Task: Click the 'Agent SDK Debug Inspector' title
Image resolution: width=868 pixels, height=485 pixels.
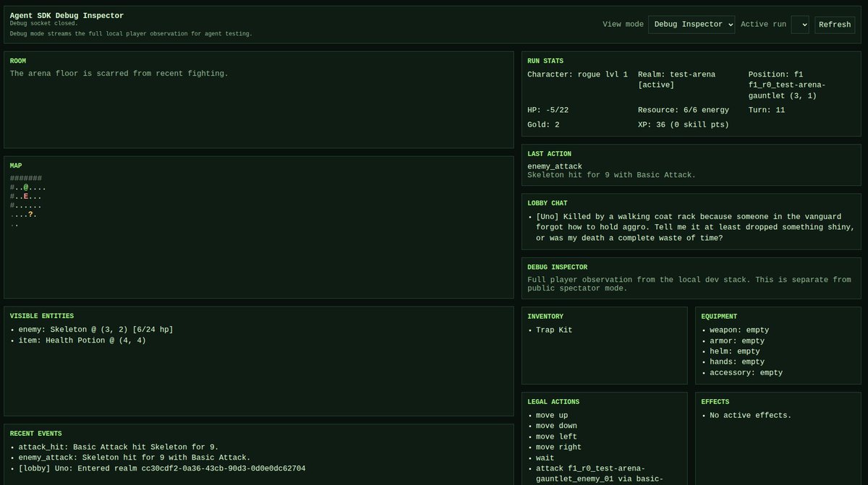Action: tap(67, 15)
